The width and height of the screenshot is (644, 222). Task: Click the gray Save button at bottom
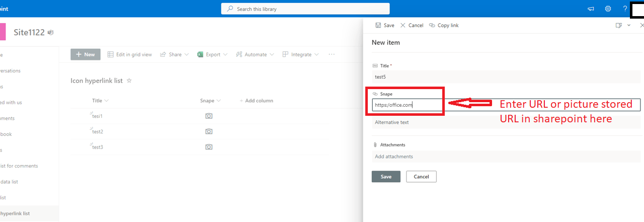386,177
